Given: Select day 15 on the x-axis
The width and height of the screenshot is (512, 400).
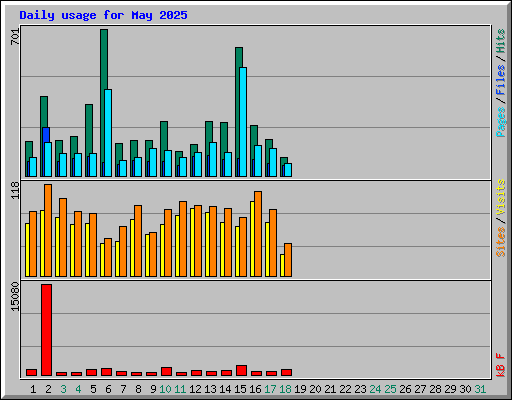Looking at the screenshot, I should click(x=240, y=389).
